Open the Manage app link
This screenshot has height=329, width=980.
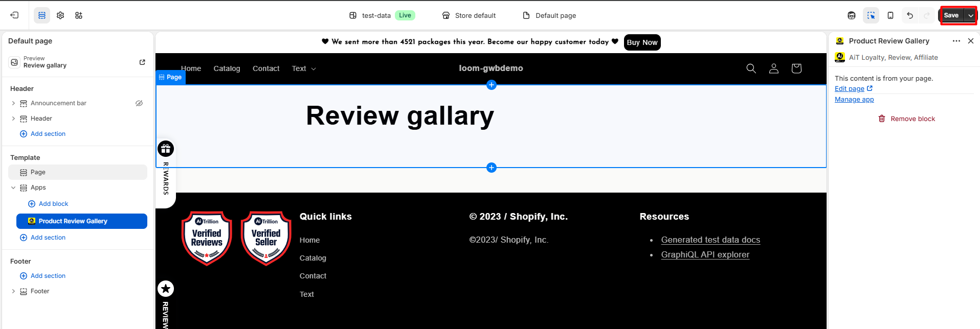[854, 100]
